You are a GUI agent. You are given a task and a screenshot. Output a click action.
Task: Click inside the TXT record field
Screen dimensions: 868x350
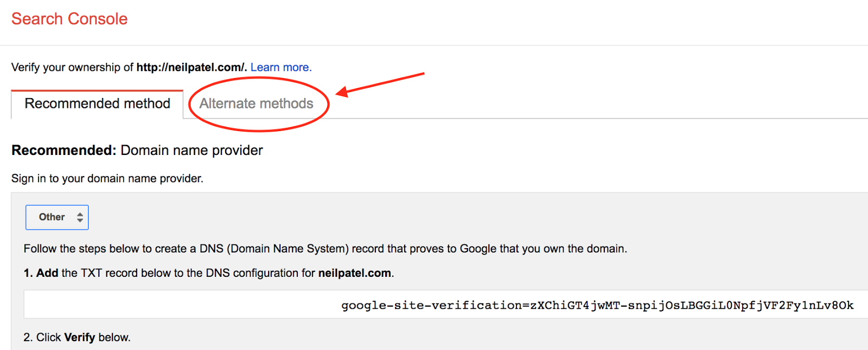[x=446, y=304]
